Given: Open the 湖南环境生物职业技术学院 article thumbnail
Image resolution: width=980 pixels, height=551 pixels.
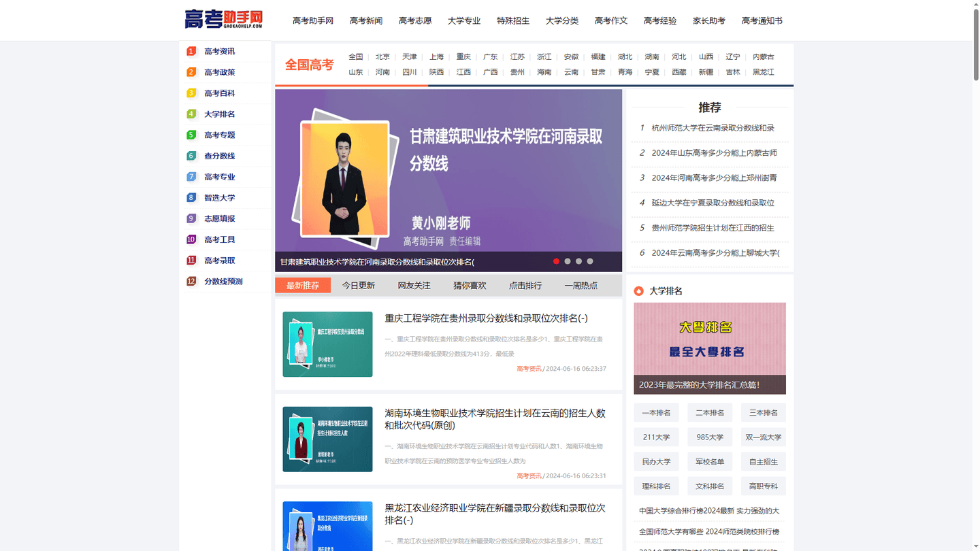Looking at the screenshot, I should point(327,439).
